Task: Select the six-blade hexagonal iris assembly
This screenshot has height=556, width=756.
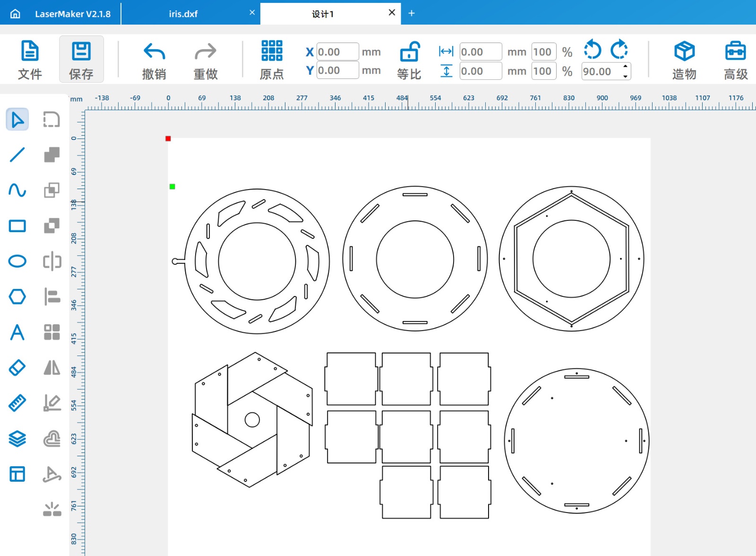Action: [x=252, y=419]
